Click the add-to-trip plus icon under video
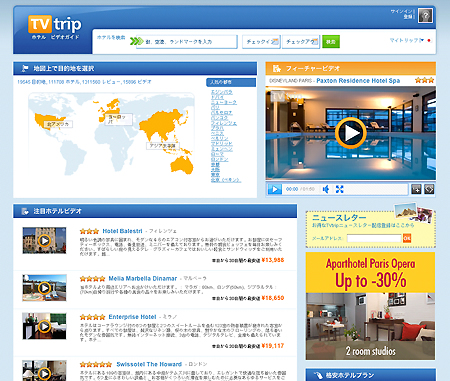Screen dimensions: 450x381 point(416,189)
